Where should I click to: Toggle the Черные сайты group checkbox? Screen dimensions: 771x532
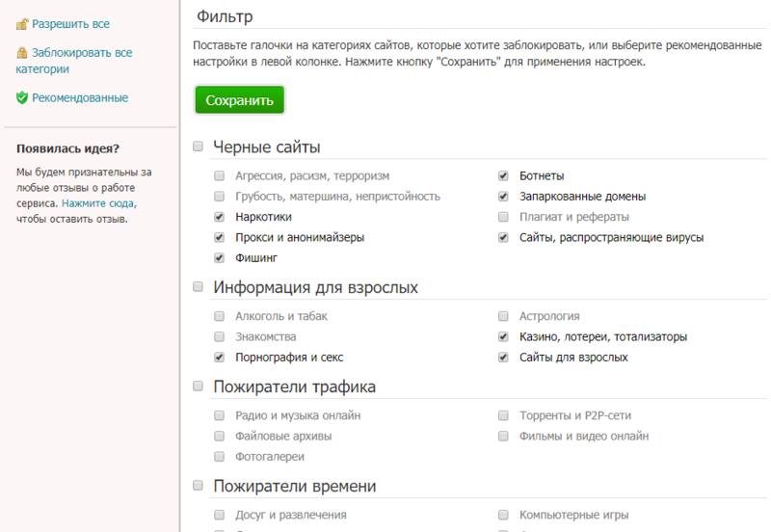[x=198, y=146]
